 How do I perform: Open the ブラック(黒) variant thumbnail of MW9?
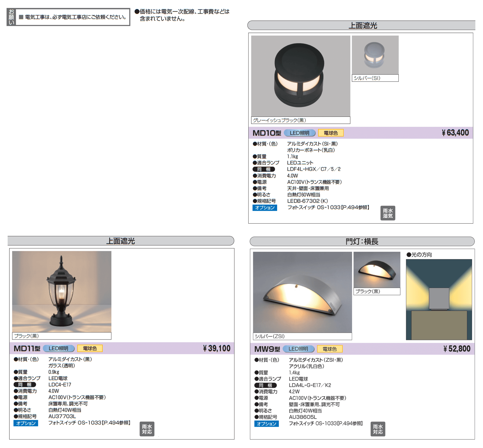377,270
